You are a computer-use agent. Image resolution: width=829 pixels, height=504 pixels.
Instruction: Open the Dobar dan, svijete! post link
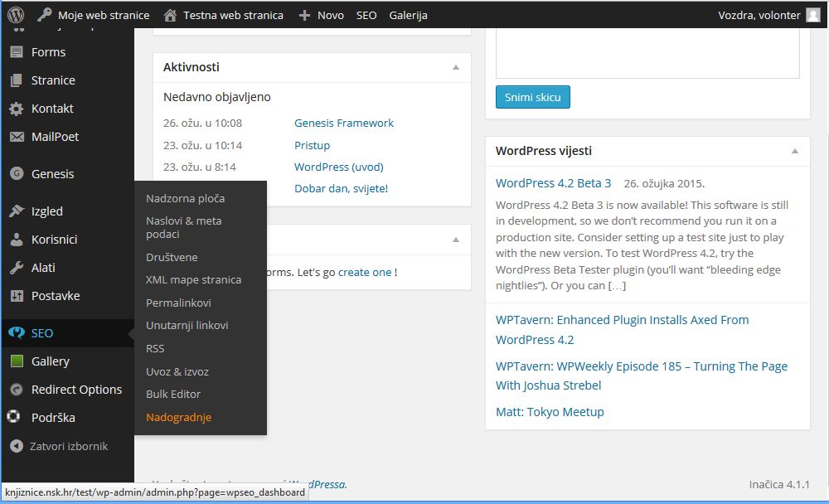[x=341, y=188]
